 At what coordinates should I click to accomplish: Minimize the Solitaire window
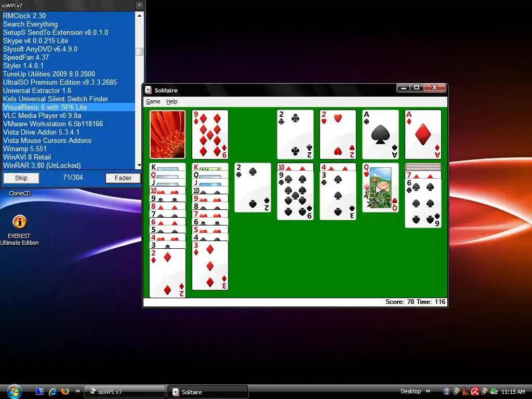coord(404,87)
